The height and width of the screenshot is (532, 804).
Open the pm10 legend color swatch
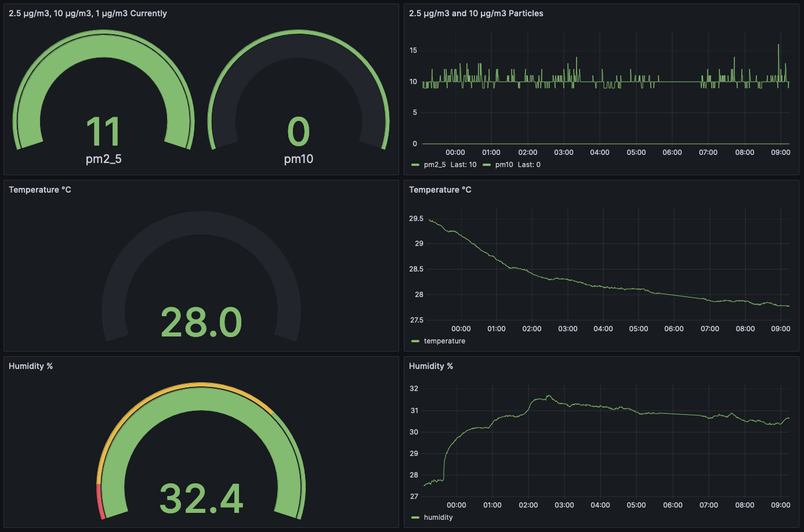[487, 165]
